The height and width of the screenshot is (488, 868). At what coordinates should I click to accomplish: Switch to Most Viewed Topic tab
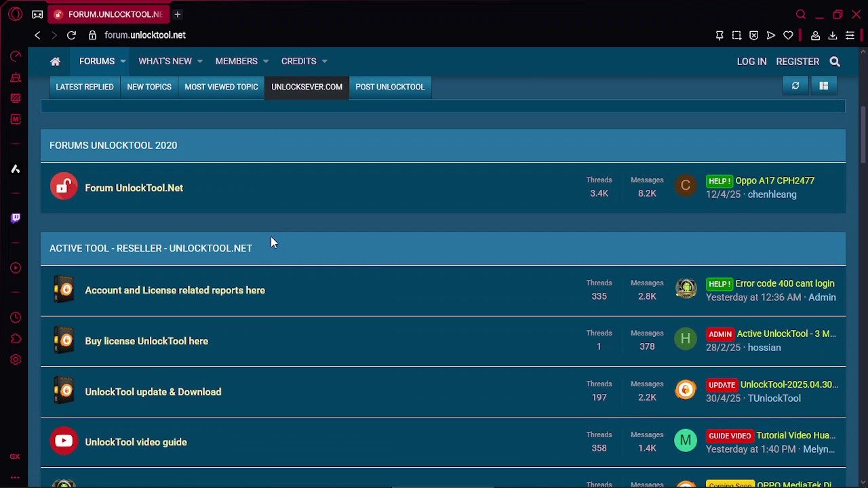221,87
